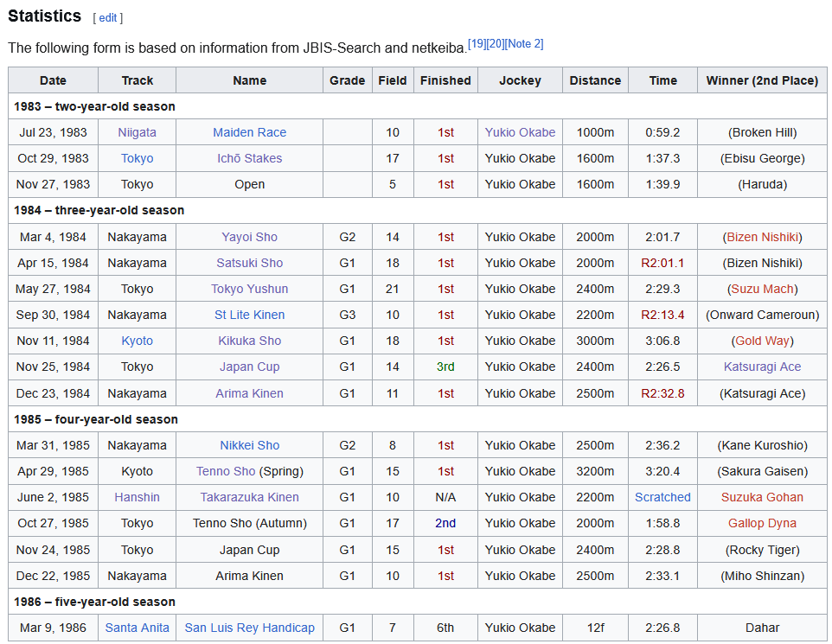This screenshot has height=644, width=832.
Task: Open the Yayoi Sho race link
Action: tap(249, 237)
